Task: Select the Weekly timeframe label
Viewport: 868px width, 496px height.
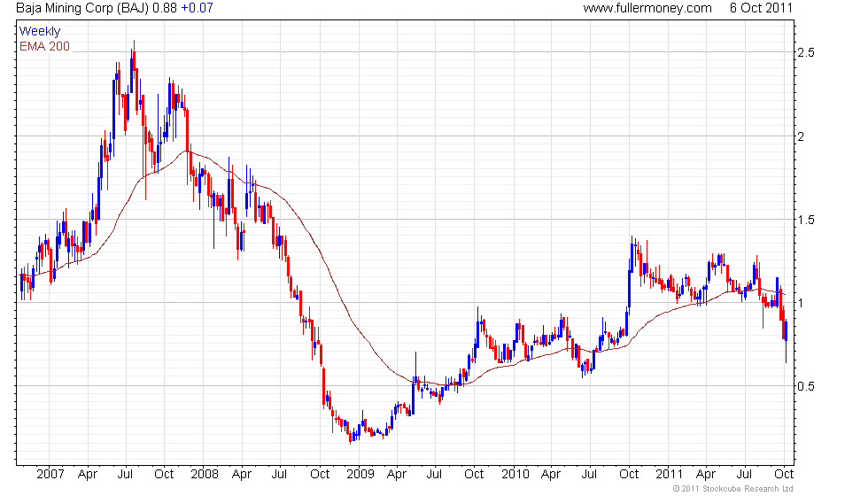Action: [39, 32]
